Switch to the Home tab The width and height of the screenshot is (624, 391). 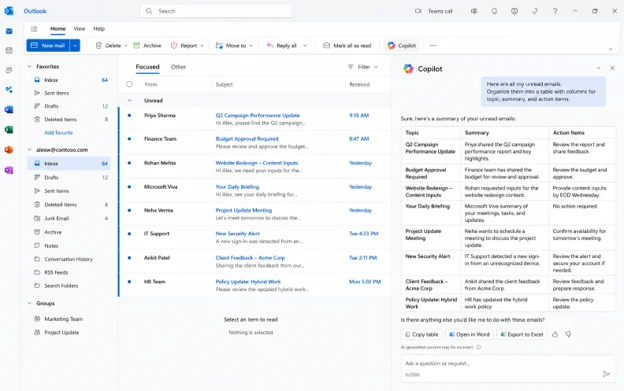click(58, 29)
